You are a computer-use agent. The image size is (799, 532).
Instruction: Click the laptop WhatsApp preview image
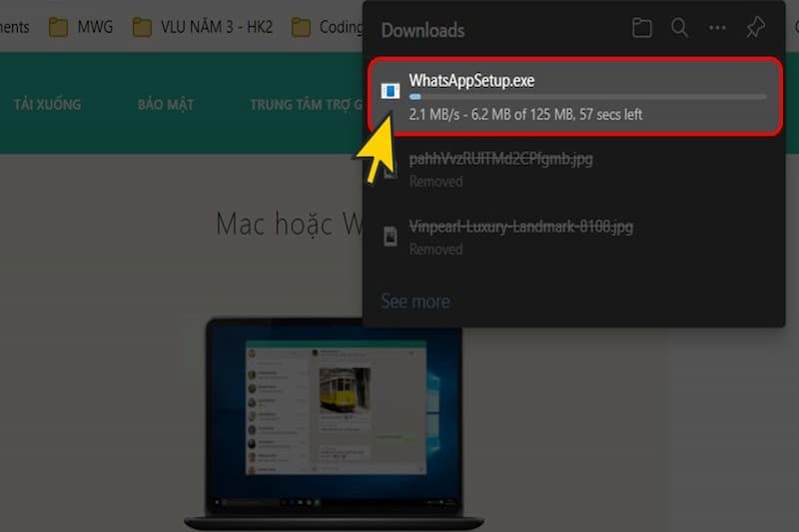(x=334, y=423)
